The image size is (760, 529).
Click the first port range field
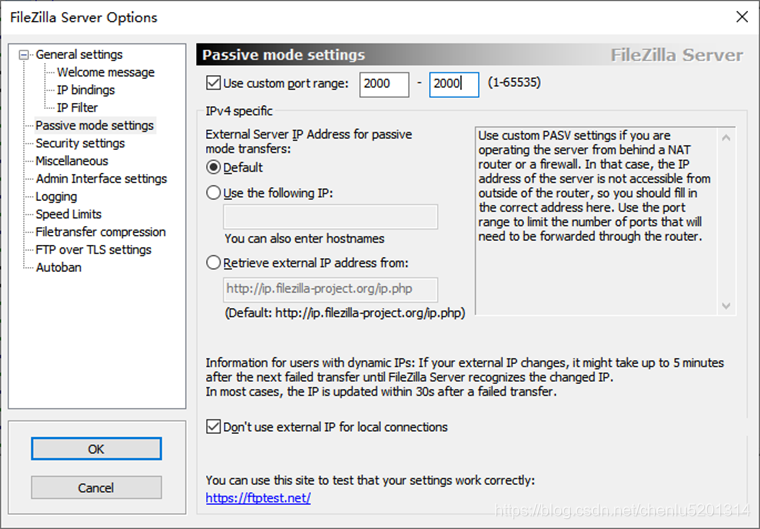coord(383,85)
